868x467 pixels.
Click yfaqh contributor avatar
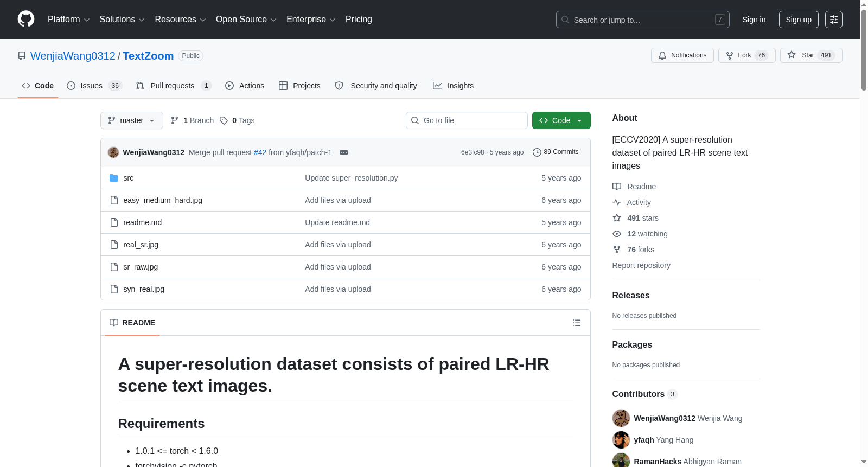[x=621, y=440]
